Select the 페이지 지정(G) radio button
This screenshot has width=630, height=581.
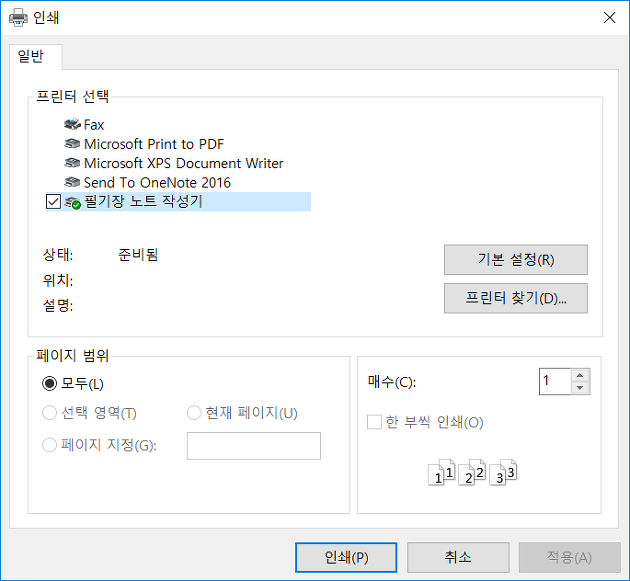tap(49, 445)
